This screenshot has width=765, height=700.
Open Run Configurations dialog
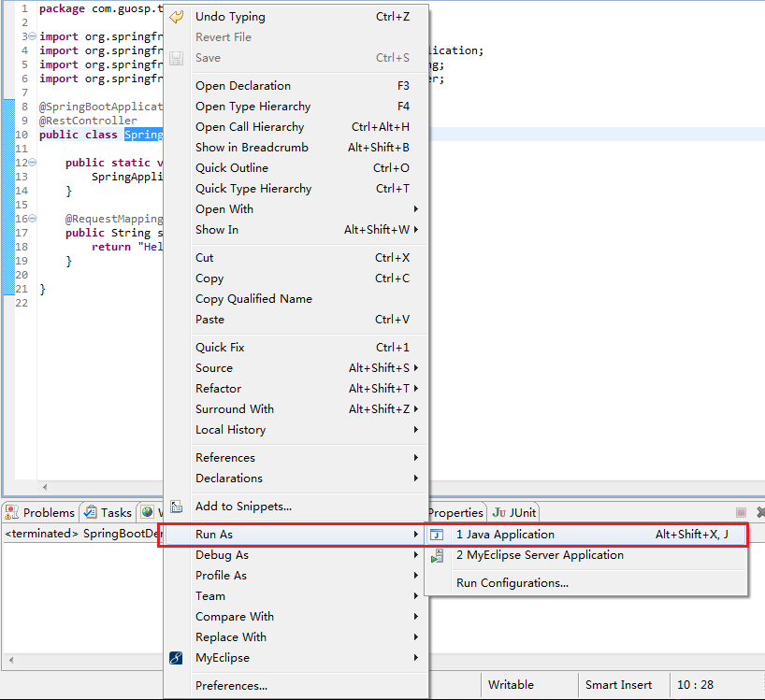coord(512,583)
